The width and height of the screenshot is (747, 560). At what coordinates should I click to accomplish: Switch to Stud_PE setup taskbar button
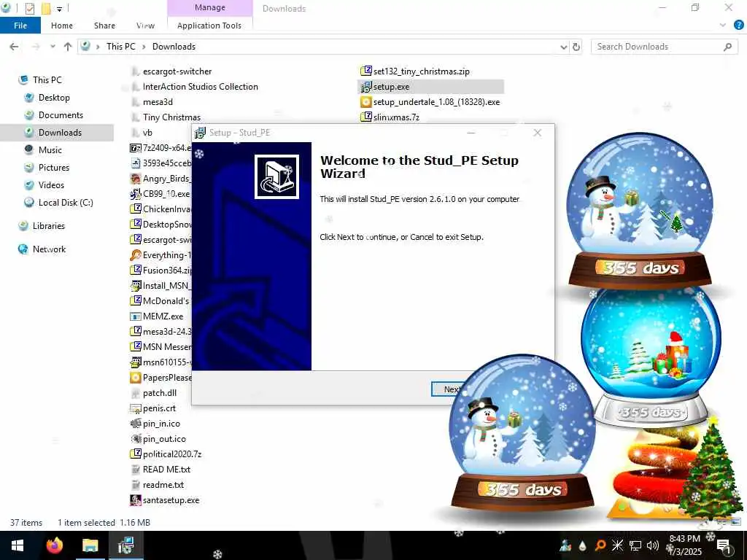click(125, 545)
